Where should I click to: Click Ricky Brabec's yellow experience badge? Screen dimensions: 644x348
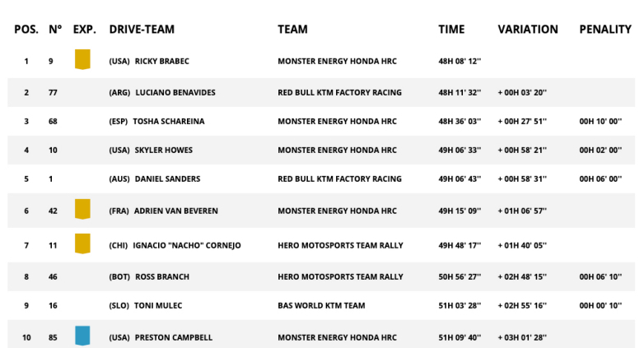[x=82, y=59]
